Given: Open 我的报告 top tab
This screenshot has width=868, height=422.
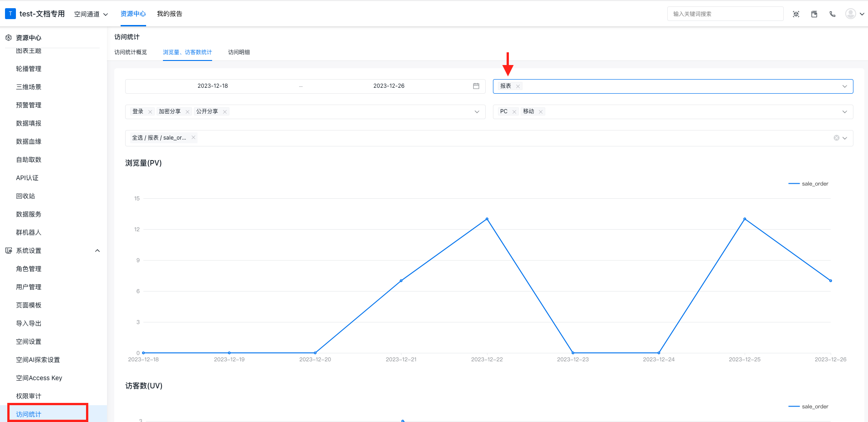Looking at the screenshot, I should point(169,14).
